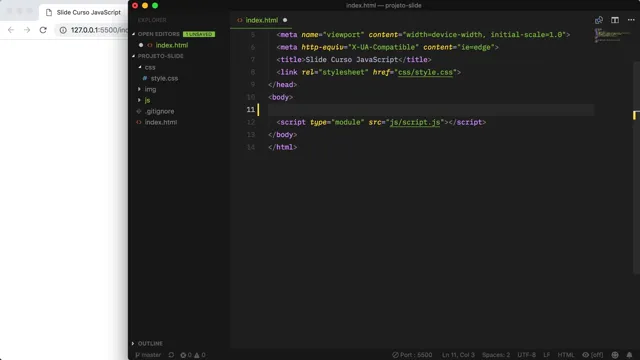
Task: Click the EXPLORER panel header
Action: point(152,20)
